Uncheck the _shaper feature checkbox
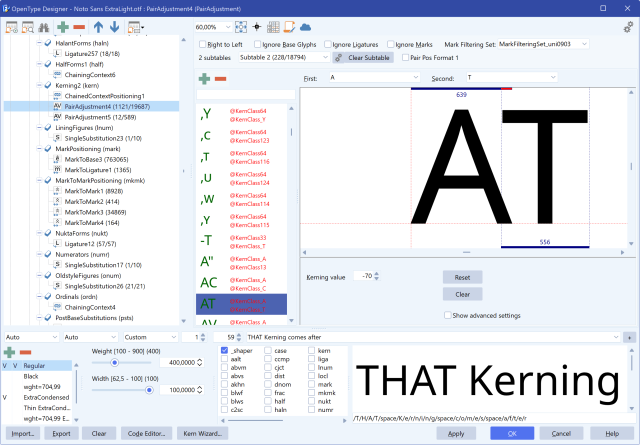This screenshot has width=640, height=445. (224, 350)
